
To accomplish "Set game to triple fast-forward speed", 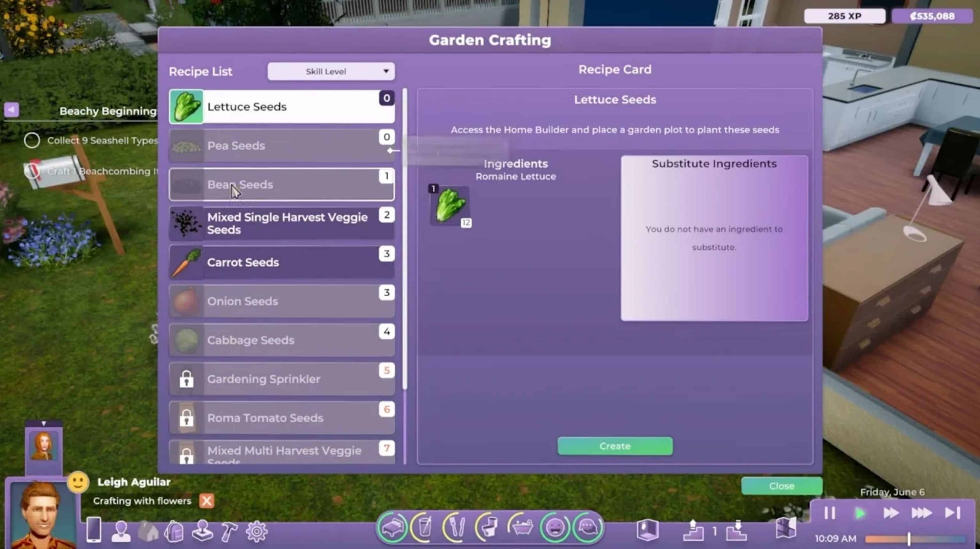I will pyautogui.click(x=922, y=513).
